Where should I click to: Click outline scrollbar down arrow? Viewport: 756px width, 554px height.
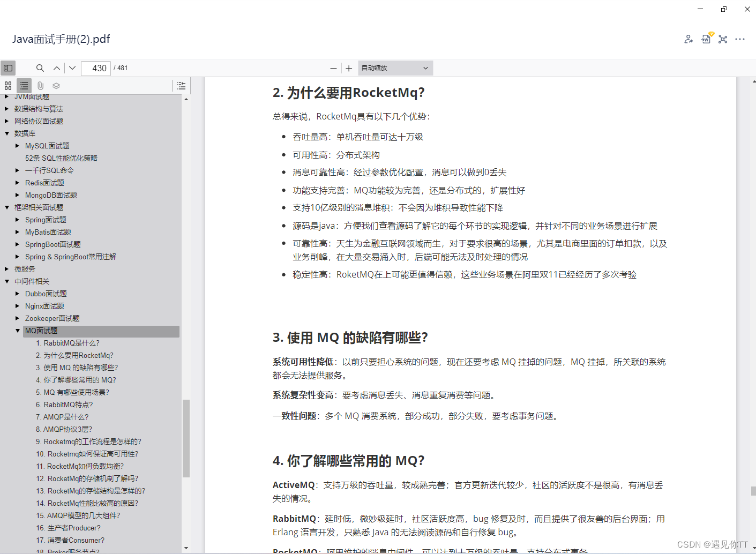pos(186,548)
